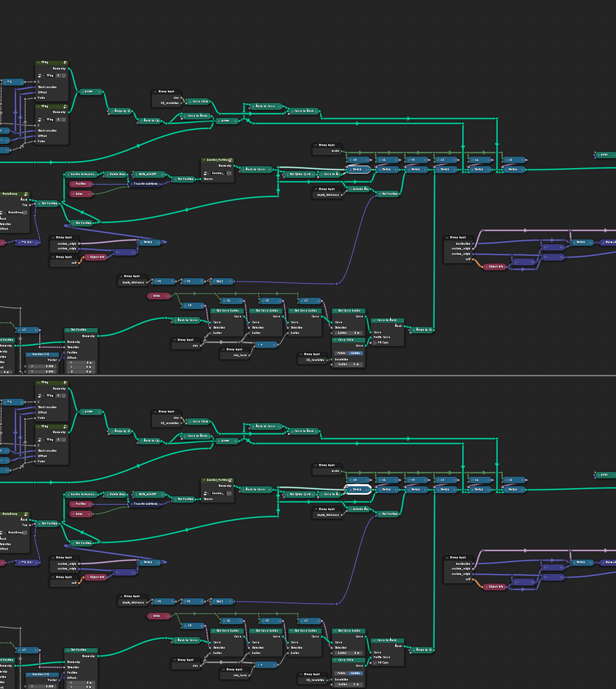616x689 pixels.
Task: Adjust Radius field in upper graph's Curve Circle node
Action: [x=348, y=364]
